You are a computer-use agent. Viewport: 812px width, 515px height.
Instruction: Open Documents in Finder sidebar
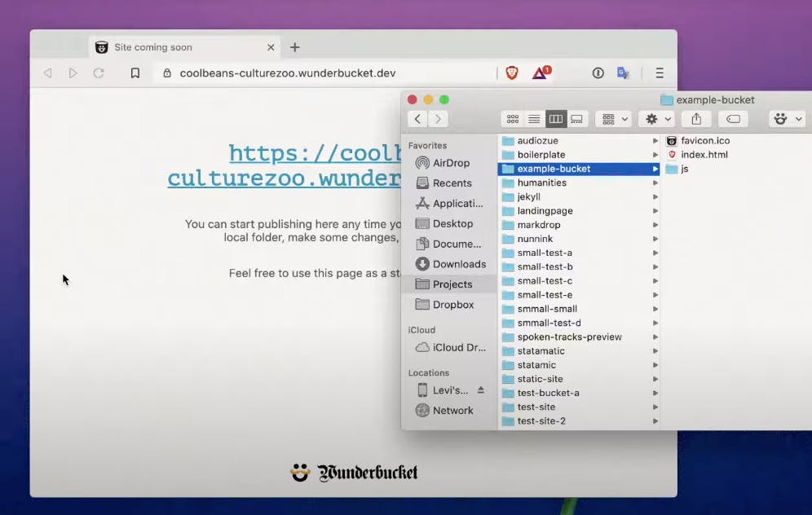[449, 244]
